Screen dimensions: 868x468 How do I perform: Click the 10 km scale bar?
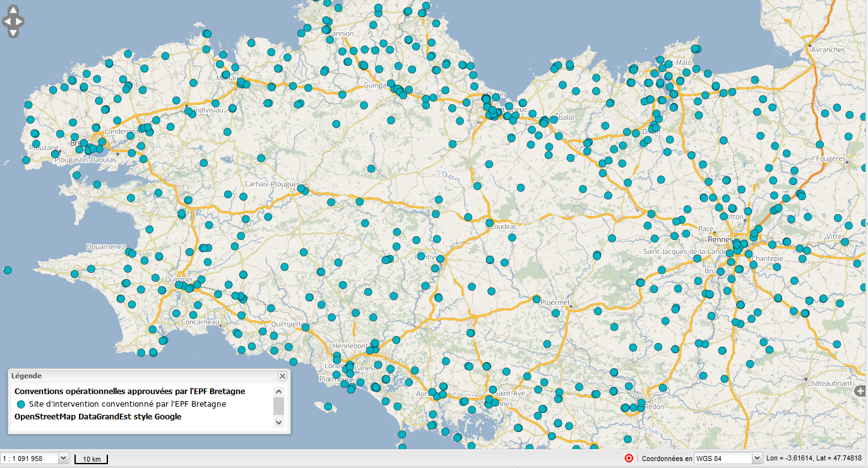[x=92, y=459]
